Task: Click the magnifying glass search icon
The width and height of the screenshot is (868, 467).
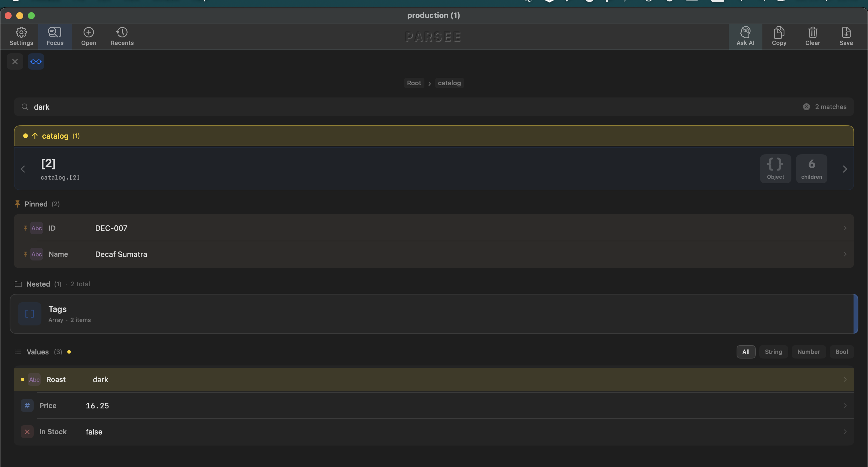Action: point(25,107)
